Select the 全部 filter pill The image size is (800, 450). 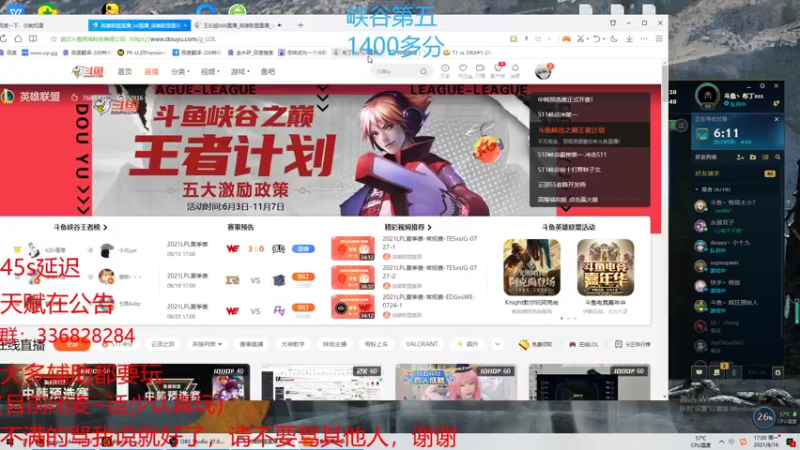click(x=72, y=344)
